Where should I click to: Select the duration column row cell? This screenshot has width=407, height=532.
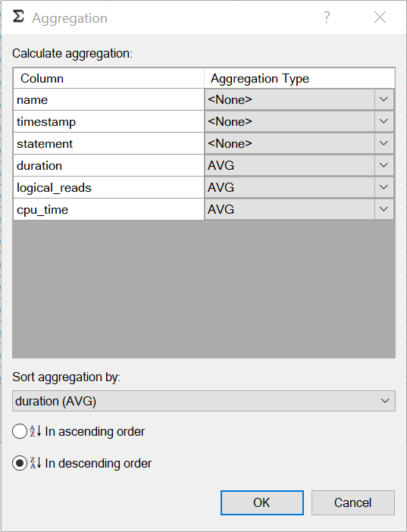[x=108, y=165]
